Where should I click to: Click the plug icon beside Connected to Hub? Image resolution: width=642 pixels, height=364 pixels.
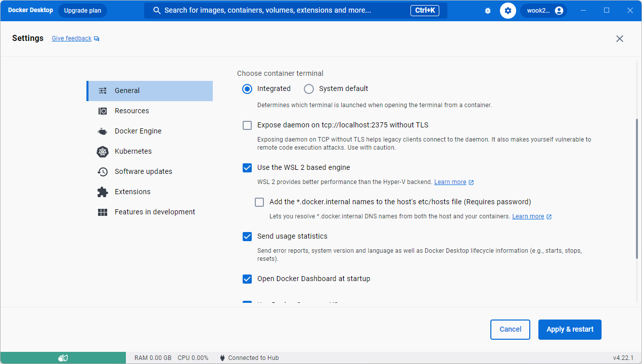tap(222, 358)
